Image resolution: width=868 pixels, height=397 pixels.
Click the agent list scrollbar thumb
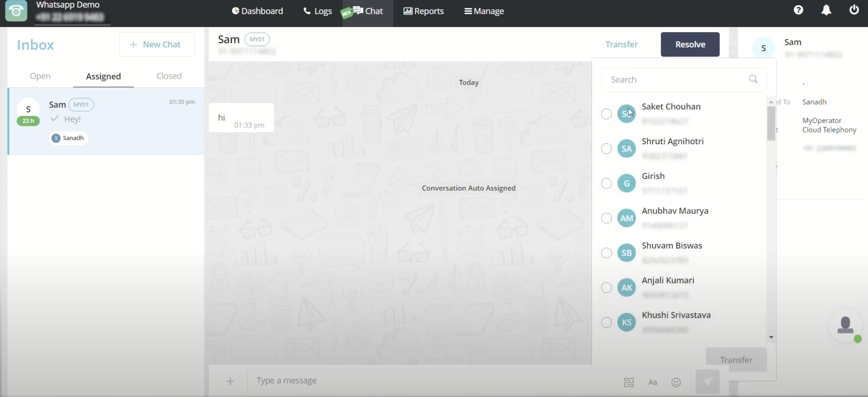[771, 123]
